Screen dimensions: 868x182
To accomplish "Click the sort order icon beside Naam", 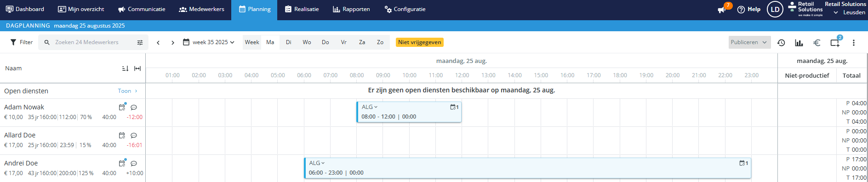I will (125, 68).
